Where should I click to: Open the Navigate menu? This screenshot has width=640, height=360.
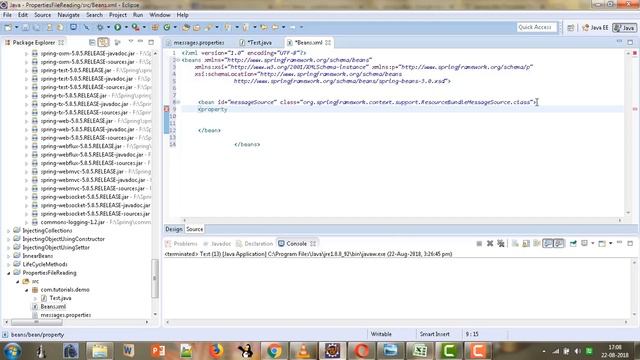69,15
